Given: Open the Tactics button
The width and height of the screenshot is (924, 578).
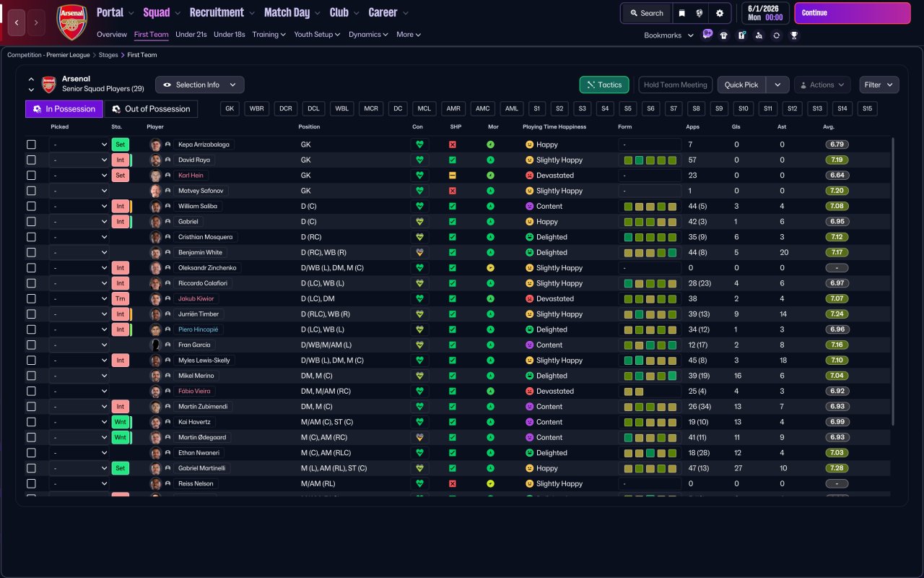Looking at the screenshot, I should click(x=604, y=85).
